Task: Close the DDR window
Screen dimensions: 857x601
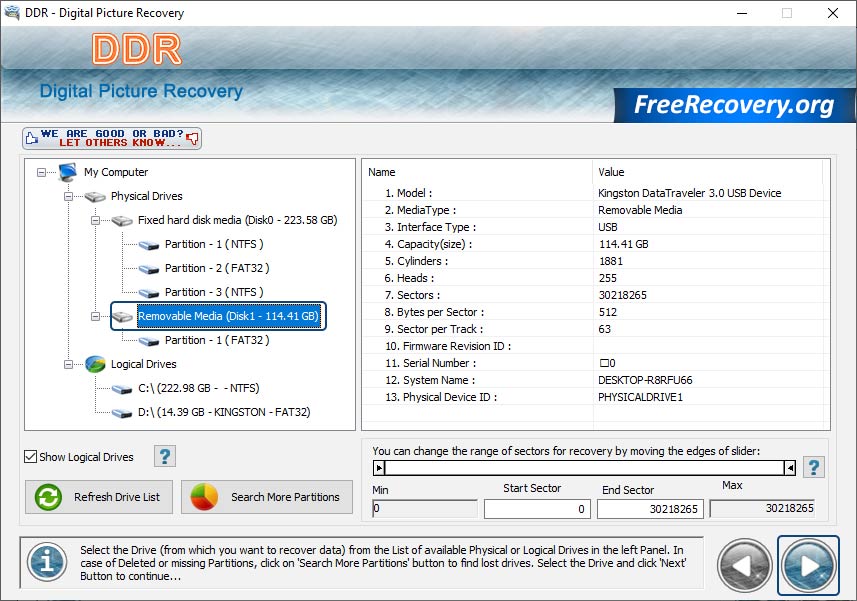Action: pos(832,13)
